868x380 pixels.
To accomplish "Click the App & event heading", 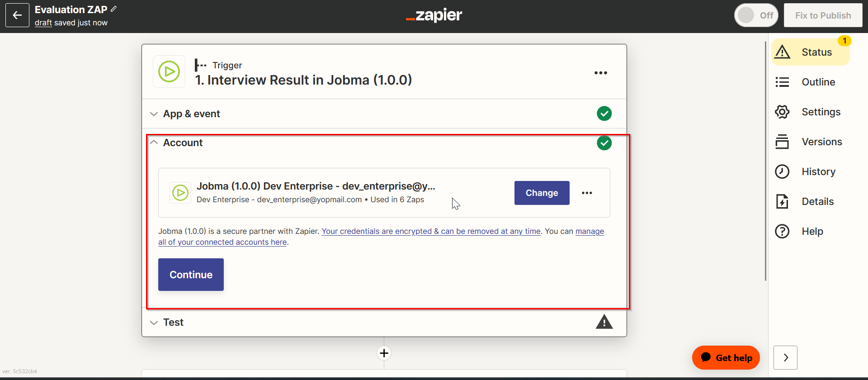I will [x=192, y=114].
